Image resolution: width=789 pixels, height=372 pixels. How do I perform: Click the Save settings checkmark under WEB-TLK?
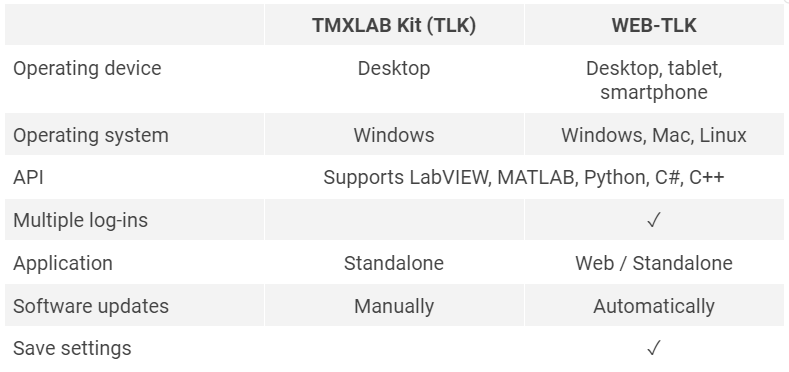coord(654,348)
